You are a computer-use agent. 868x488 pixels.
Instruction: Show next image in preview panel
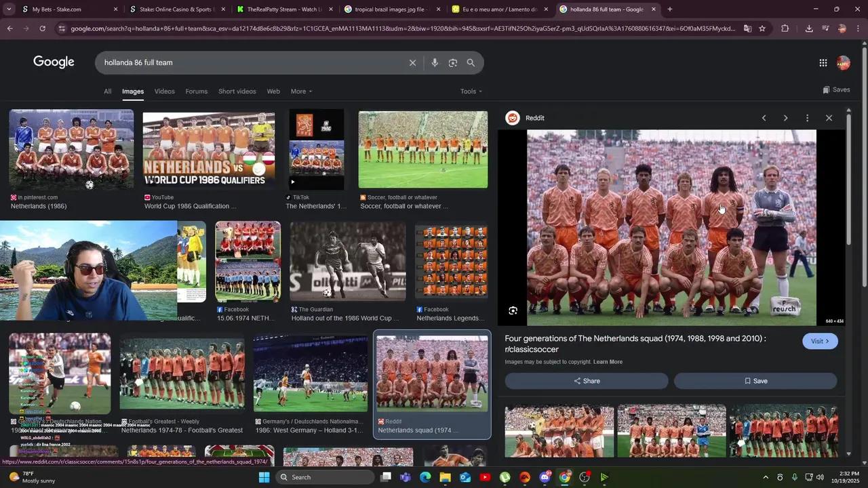pos(785,118)
